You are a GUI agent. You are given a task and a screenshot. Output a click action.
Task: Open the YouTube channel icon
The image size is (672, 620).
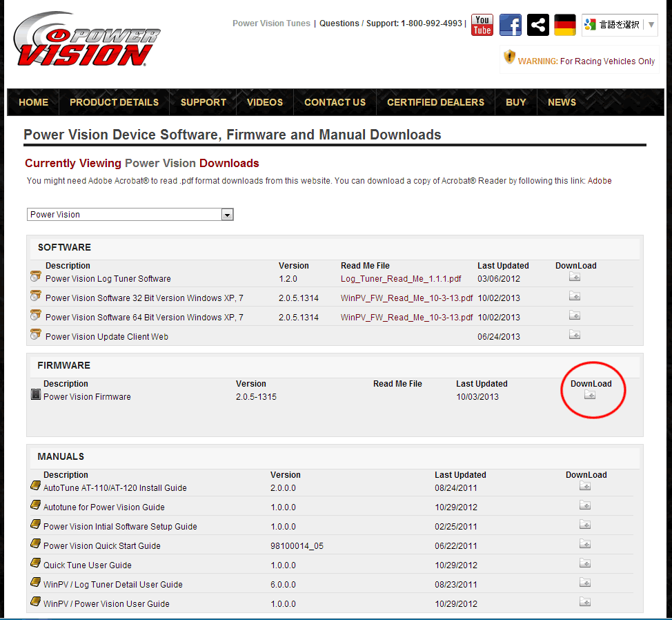coord(482,25)
